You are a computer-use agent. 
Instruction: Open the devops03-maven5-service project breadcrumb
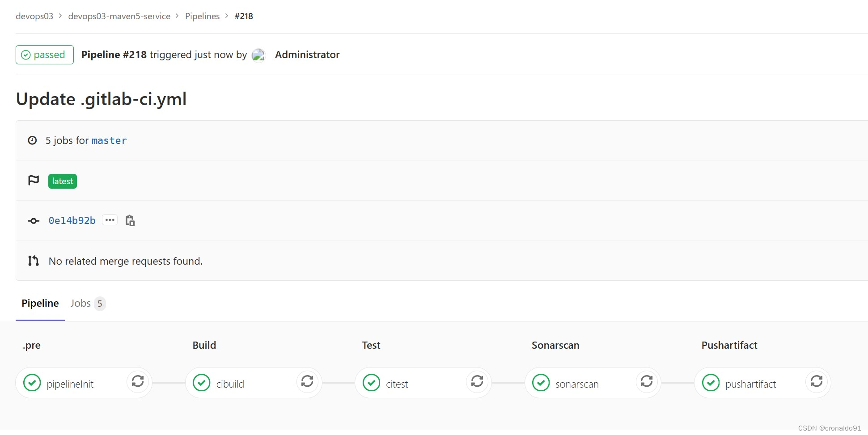(x=119, y=16)
